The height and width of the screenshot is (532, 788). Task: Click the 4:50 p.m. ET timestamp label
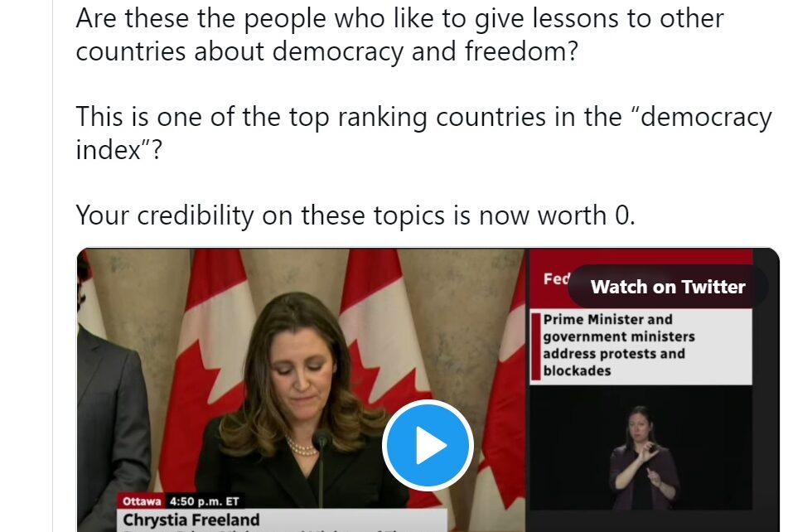click(x=204, y=501)
